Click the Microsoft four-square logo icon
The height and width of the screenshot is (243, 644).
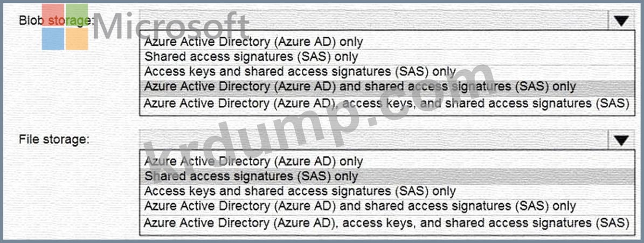(65, 27)
